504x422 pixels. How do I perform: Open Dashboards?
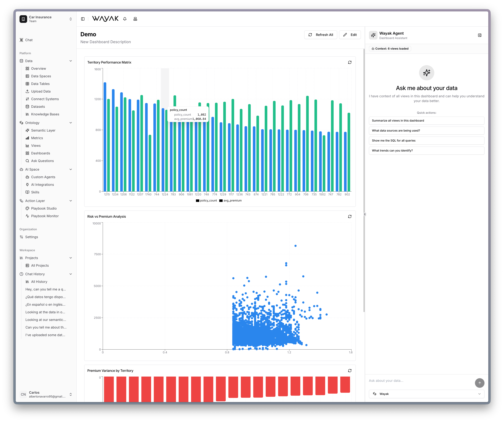tap(41, 153)
